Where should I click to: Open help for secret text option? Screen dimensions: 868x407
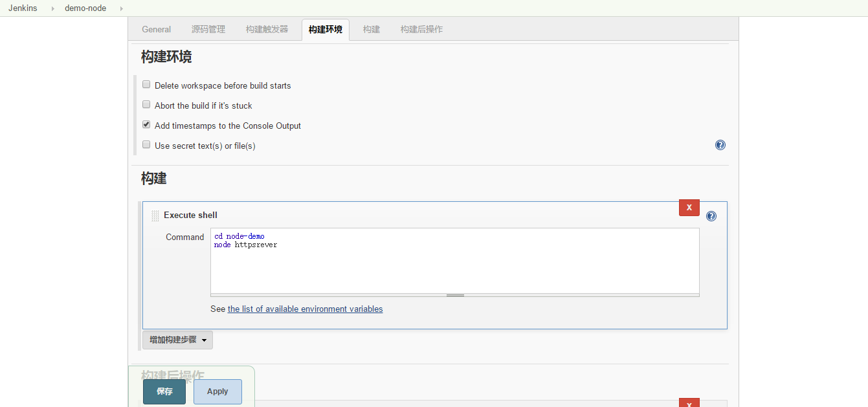point(720,145)
